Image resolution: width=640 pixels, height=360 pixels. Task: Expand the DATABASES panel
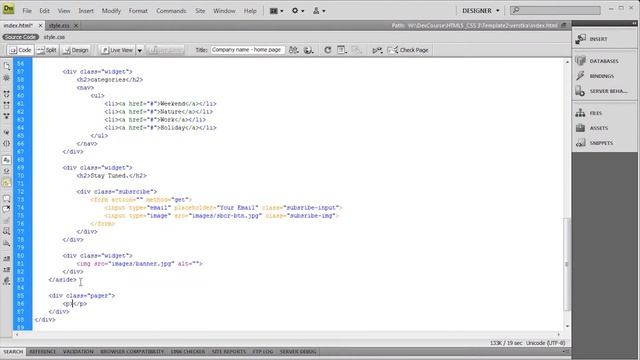coord(605,61)
